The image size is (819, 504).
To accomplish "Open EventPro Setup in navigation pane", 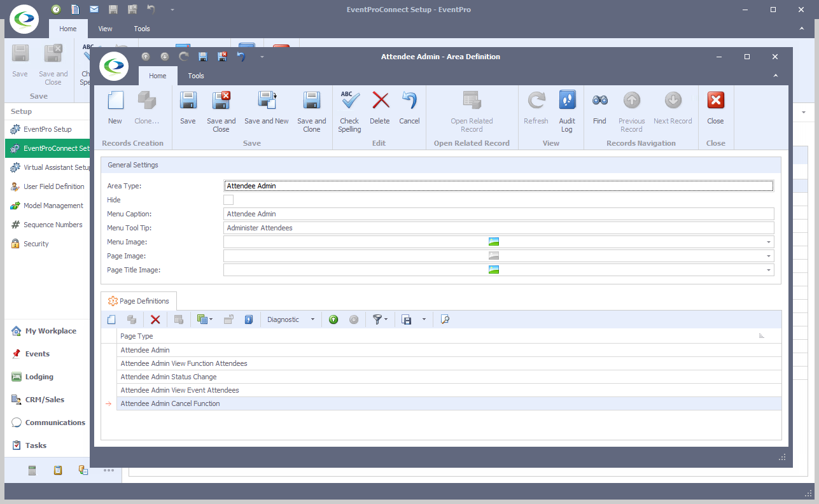I will coord(48,129).
